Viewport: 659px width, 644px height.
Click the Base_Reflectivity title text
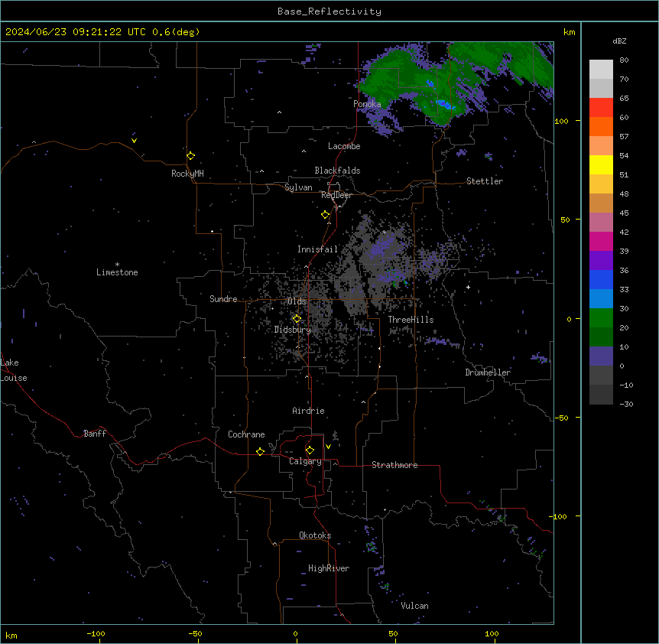[x=329, y=11]
